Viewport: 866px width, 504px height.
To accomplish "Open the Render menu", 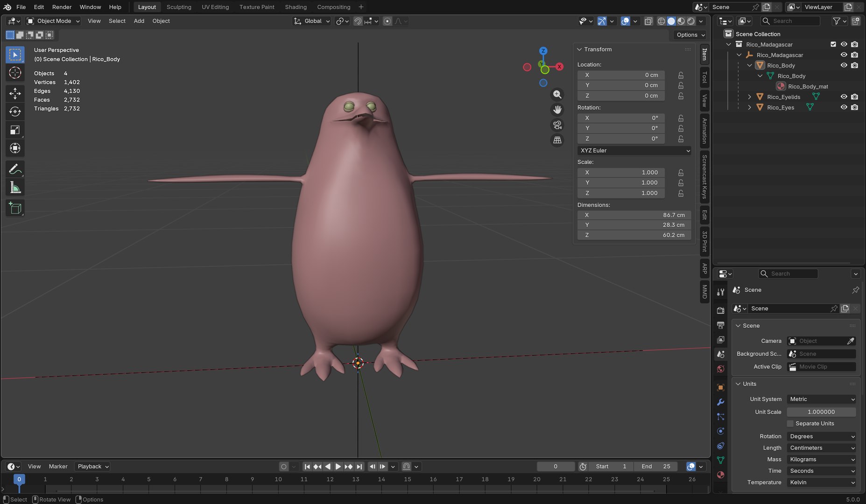I will click(62, 7).
